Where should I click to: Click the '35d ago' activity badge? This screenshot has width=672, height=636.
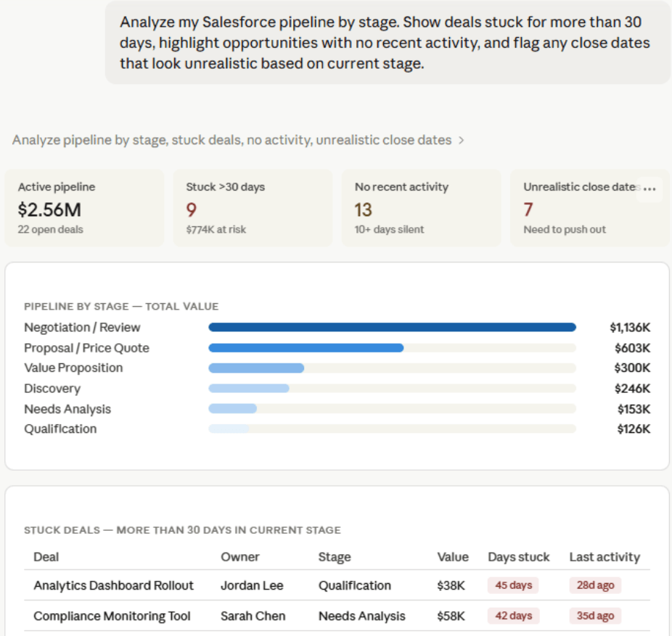(595, 616)
